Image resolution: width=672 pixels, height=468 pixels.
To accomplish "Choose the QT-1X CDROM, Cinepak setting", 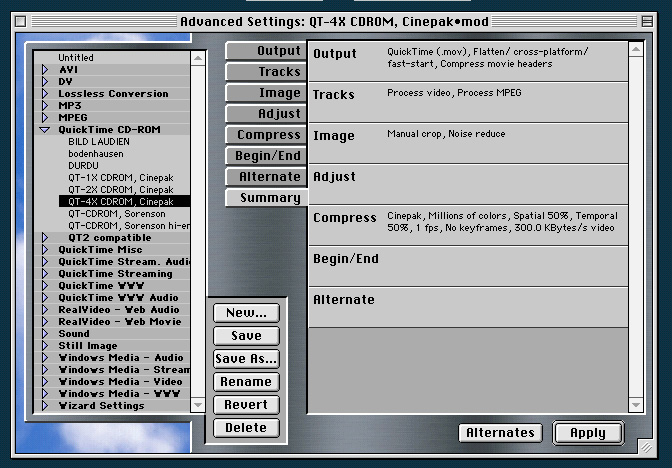I will click(120, 178).
